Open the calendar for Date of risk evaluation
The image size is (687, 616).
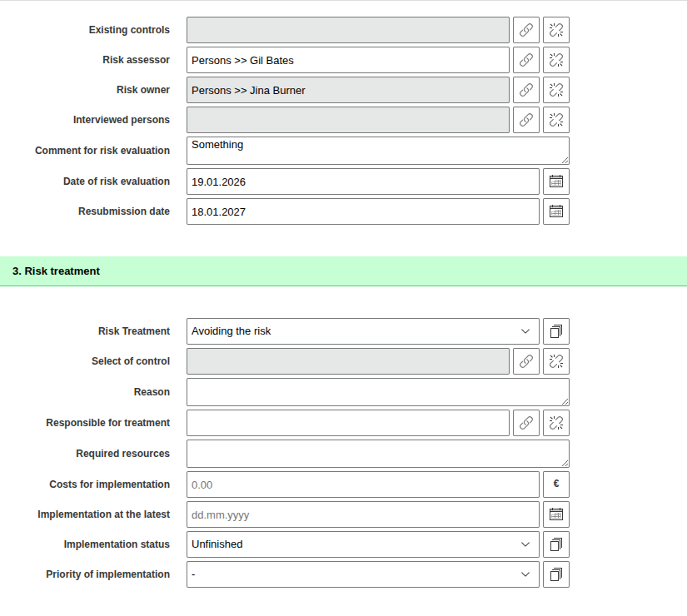(556, 181)
